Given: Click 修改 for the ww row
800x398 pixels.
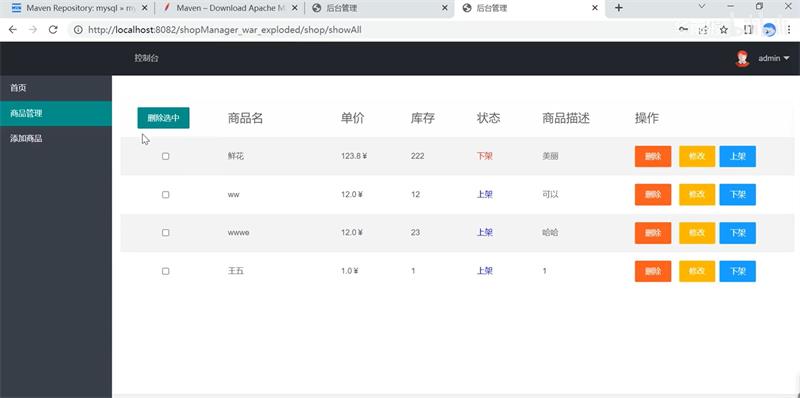Looking at the screenshot, I should point(697,194).
